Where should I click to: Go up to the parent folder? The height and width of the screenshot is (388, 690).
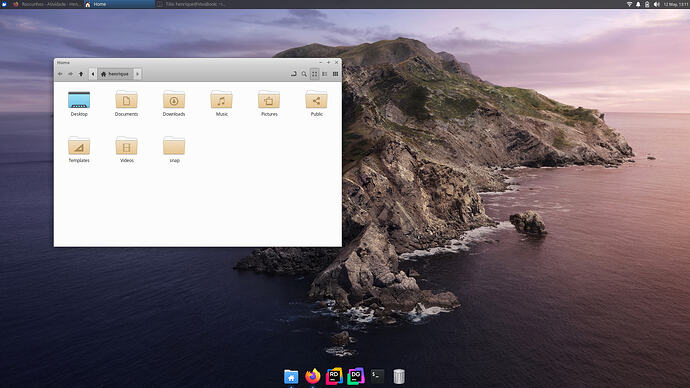tap(81, 74)
